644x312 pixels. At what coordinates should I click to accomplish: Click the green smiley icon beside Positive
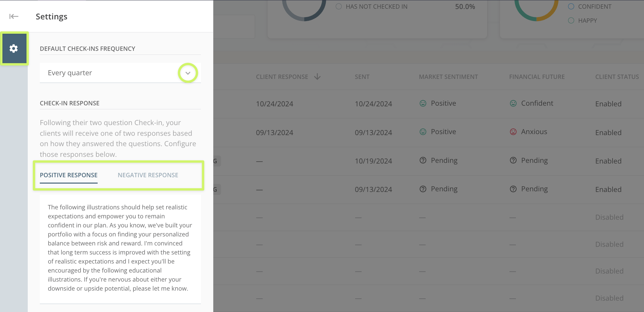pos(423,103)
